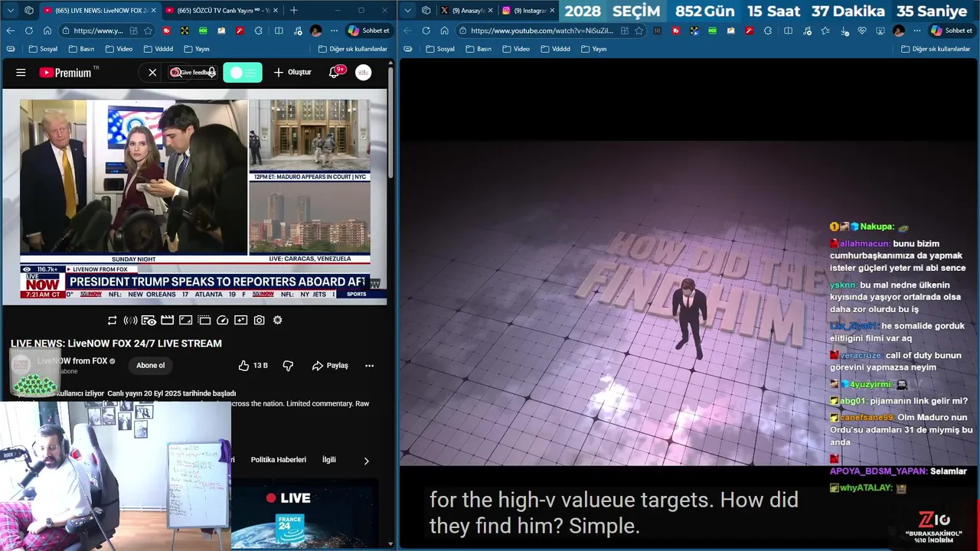This screenshot has height=551, width=980.
Task: Open Sohbet et Copilot in left browser
Action: tap(369, 31)
